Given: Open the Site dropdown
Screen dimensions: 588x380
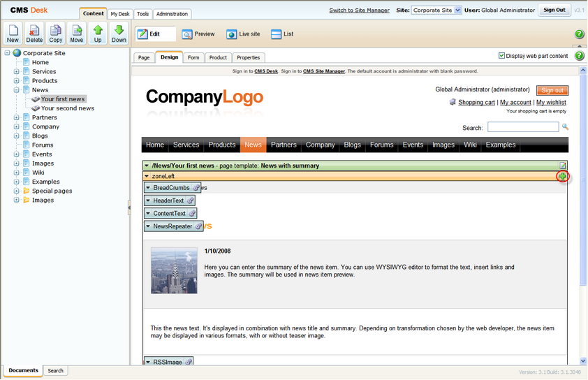Looking at the screenshot, I should click(x=436, y=10).
